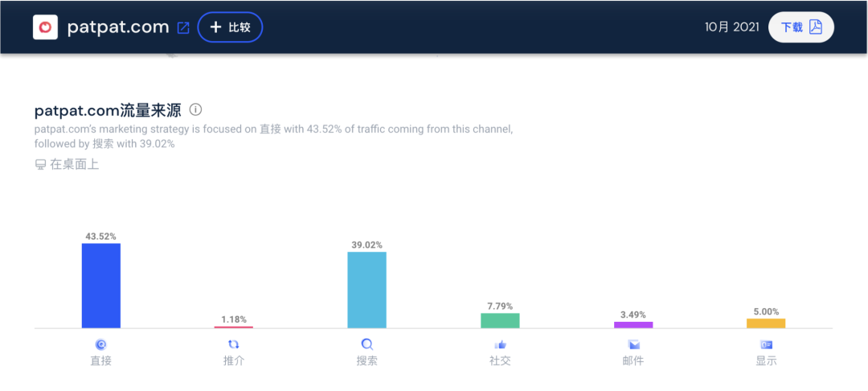
Task: Open patpat.com via external link icon
Action: [x=183, y=27]
